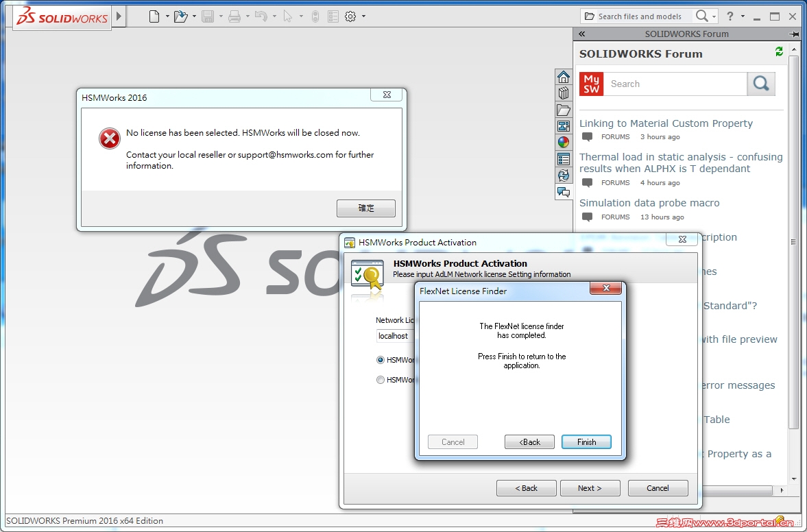This screenshot has width=807, height=532.
Task: Click the magnifier search icon in title bar
Action: point(701,16)
